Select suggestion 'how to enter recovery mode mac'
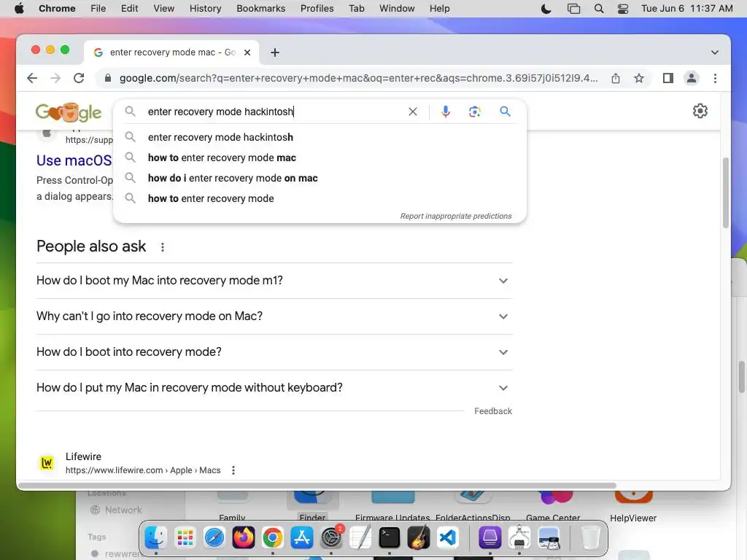This screenshot has width=747, height=560. 320,157
